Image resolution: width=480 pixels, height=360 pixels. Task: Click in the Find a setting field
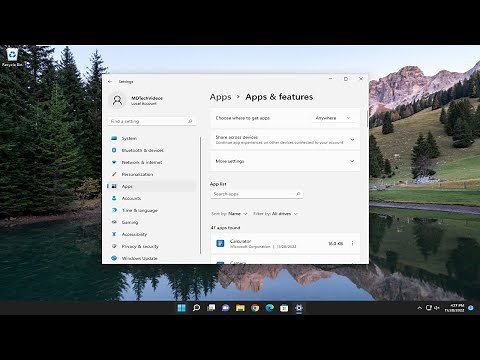(152, 121)
